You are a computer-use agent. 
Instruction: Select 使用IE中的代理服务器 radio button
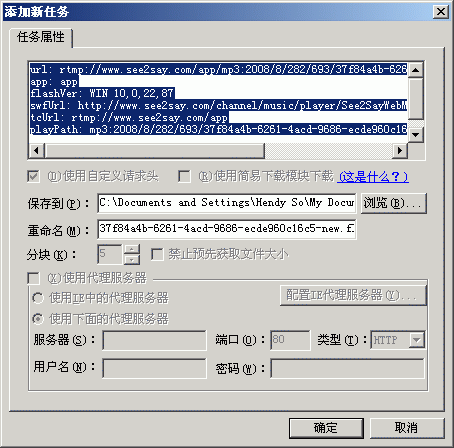click(x=38, y=298)
